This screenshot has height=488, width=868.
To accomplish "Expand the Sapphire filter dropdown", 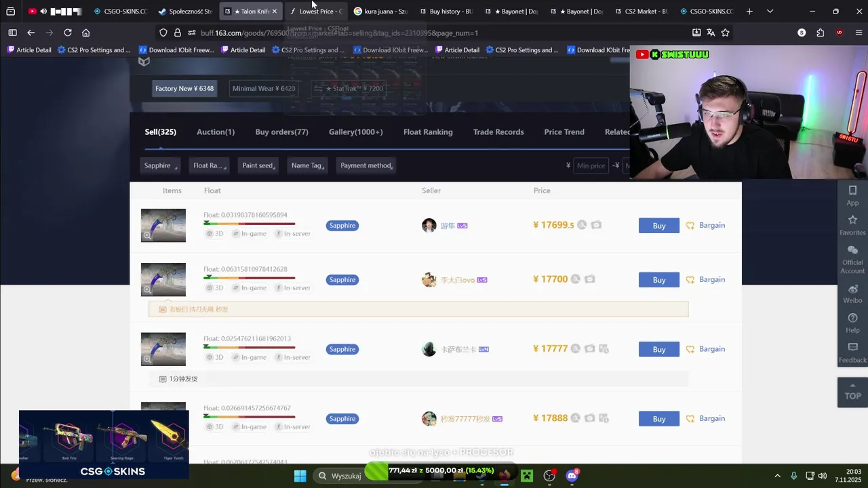I will (x=161, y=165).
